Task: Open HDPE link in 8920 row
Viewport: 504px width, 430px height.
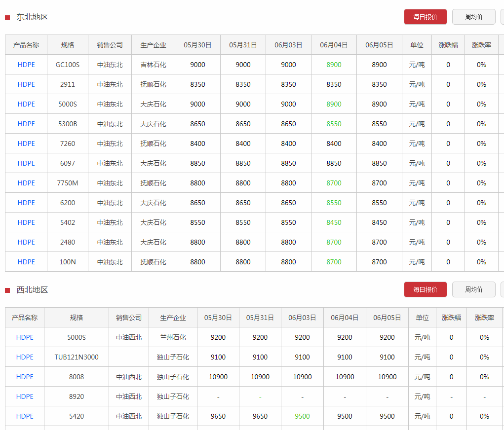Action: [25, 396]
